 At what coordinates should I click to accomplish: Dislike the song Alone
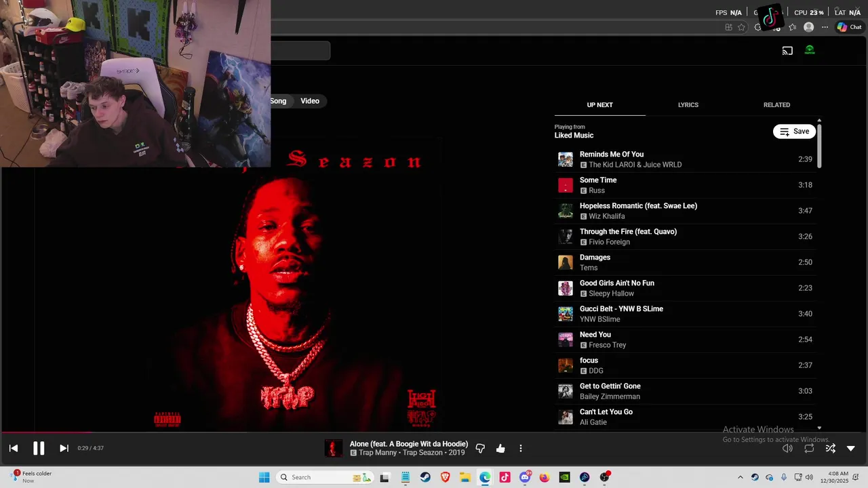(480, 449)
